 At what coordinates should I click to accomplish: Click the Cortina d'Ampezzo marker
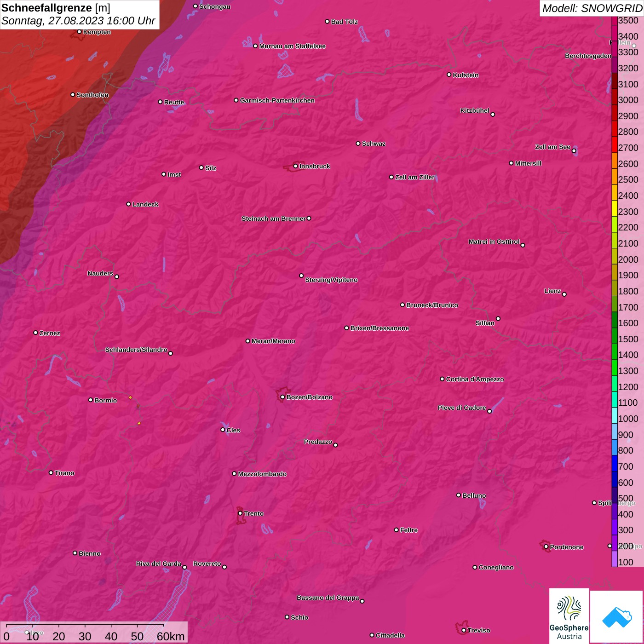pos(442,379)
